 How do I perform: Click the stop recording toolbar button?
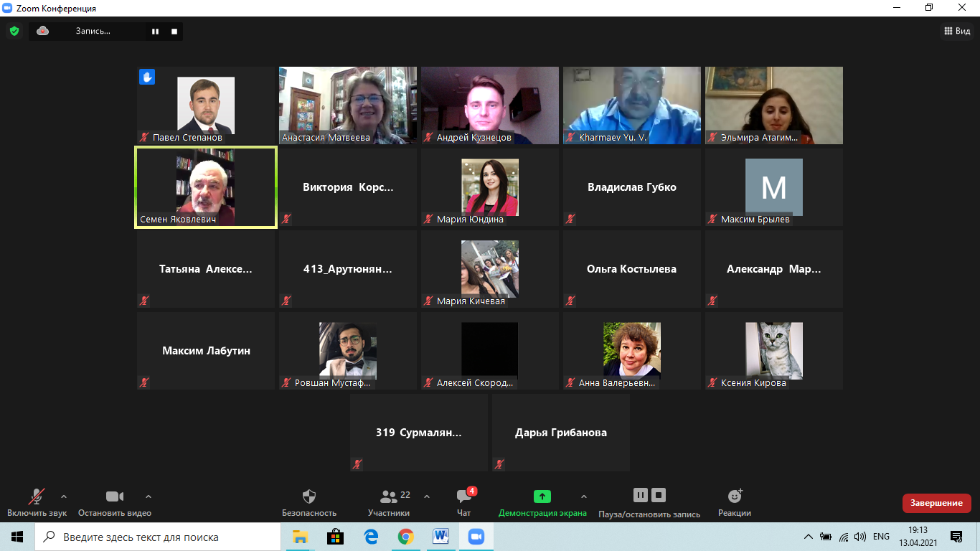click(659, 495)
